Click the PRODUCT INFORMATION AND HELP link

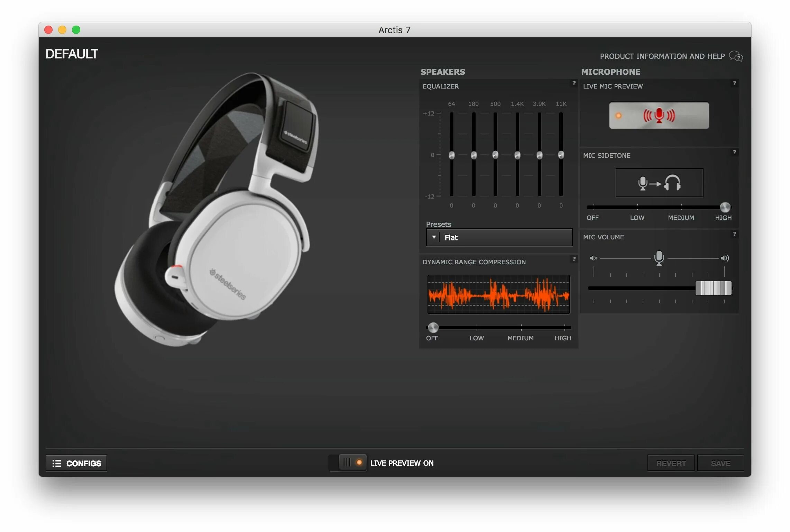click(x=662, y=56)
